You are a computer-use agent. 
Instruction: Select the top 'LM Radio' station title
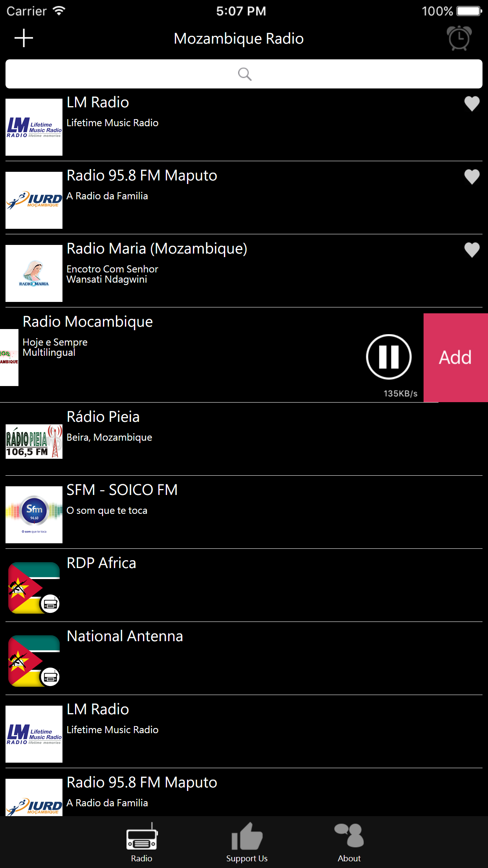click(x=98, y=102)
